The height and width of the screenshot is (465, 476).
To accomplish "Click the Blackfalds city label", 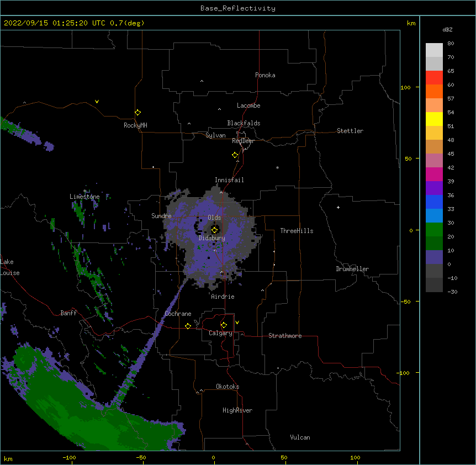I will (x=244, y=123).
